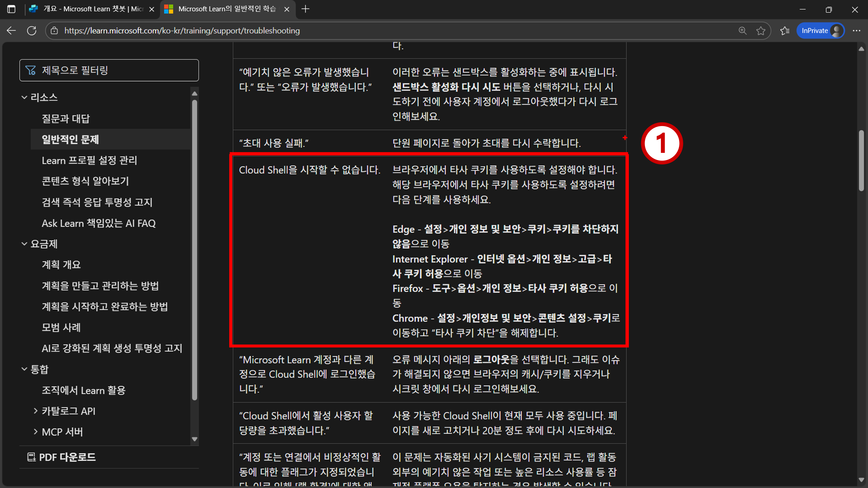Collapse the 리소스 section
The width and height of the screenshot is (868, 488).
click(24, 97)
